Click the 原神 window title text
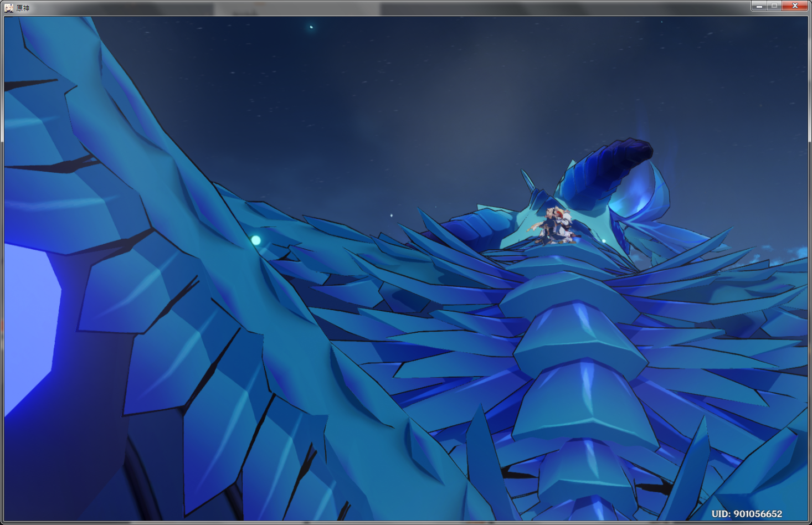Image resolution: width=812 pixels, height=525 pixels. 23,8
